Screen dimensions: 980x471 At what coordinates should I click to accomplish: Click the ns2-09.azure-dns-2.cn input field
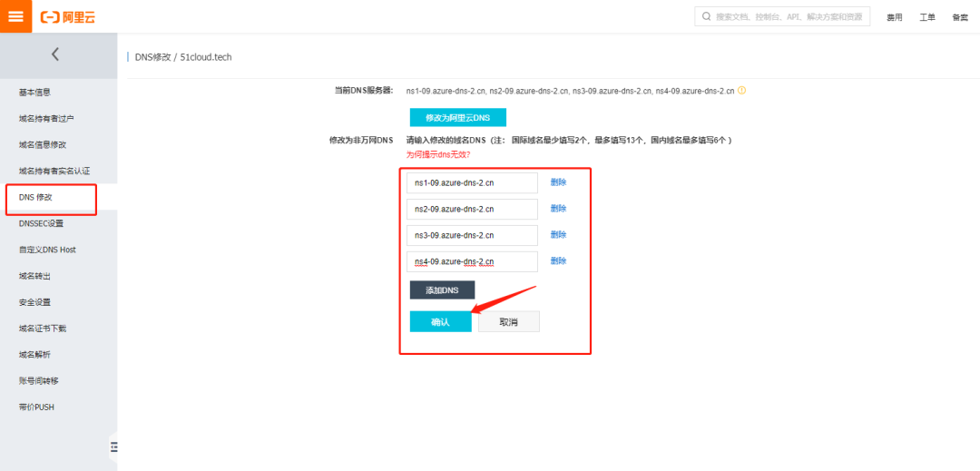(x=472, y=210)
